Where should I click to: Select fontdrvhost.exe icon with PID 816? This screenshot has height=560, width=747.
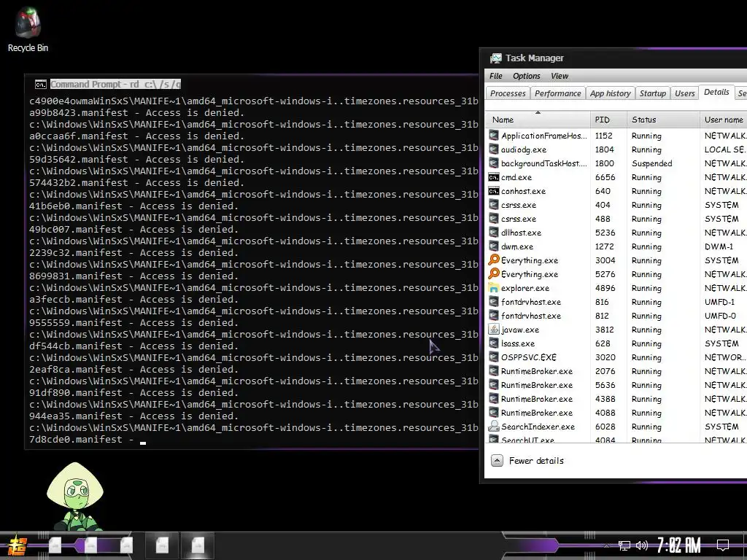[494, 301]
